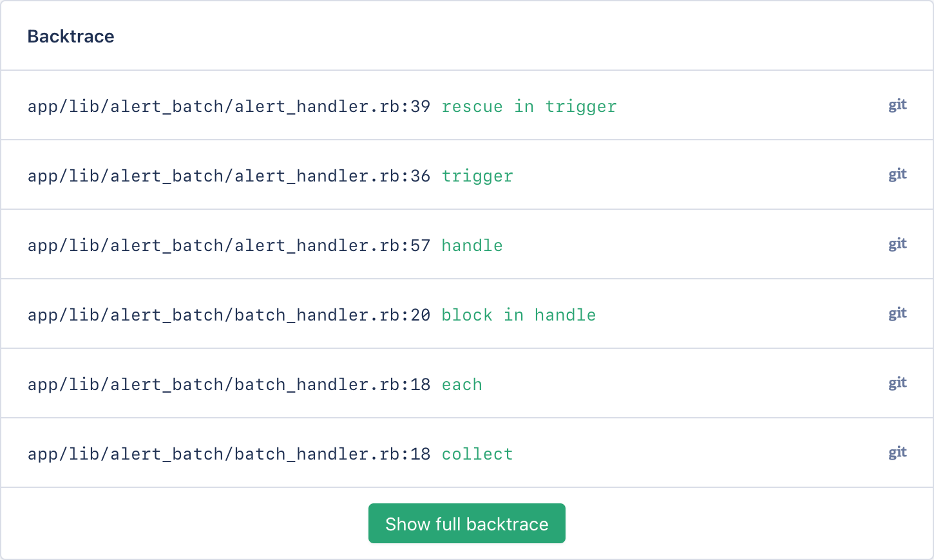Viewport: 934px width, 560px height.
Task: Open git link for block in handle row
Action: (897, 313)
